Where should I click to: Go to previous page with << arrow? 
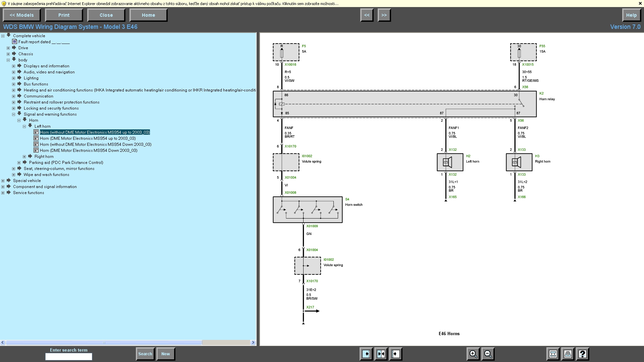tap(367, 15)
